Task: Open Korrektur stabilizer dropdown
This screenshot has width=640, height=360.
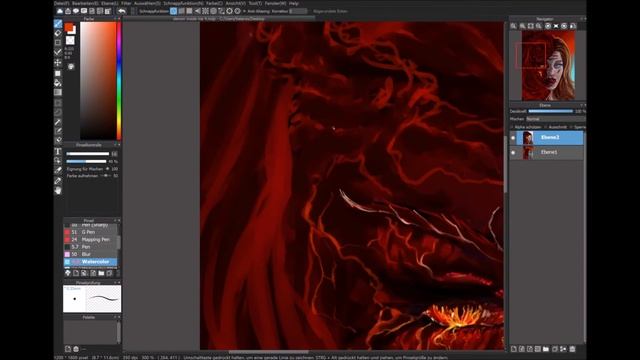Action: [298, 11]
